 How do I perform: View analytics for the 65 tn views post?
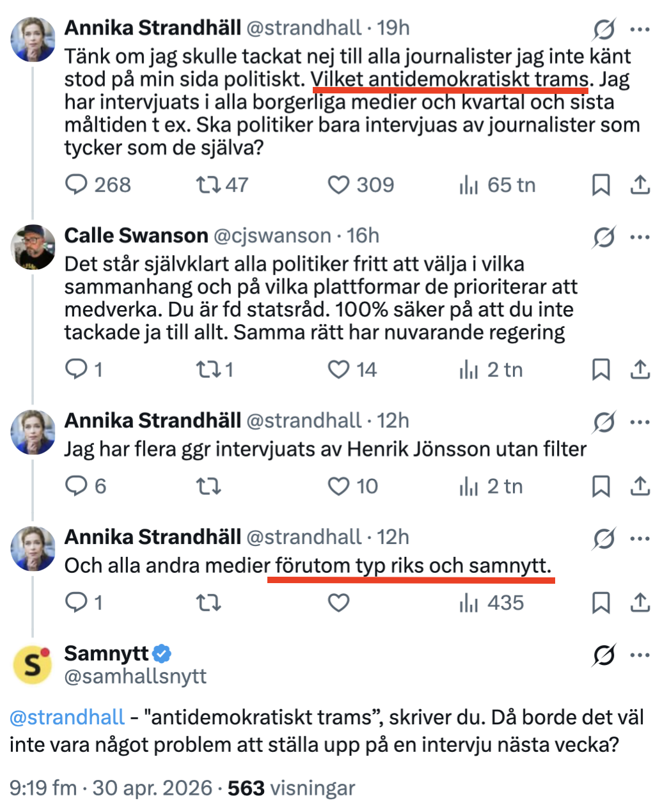[x=469, y=185]
